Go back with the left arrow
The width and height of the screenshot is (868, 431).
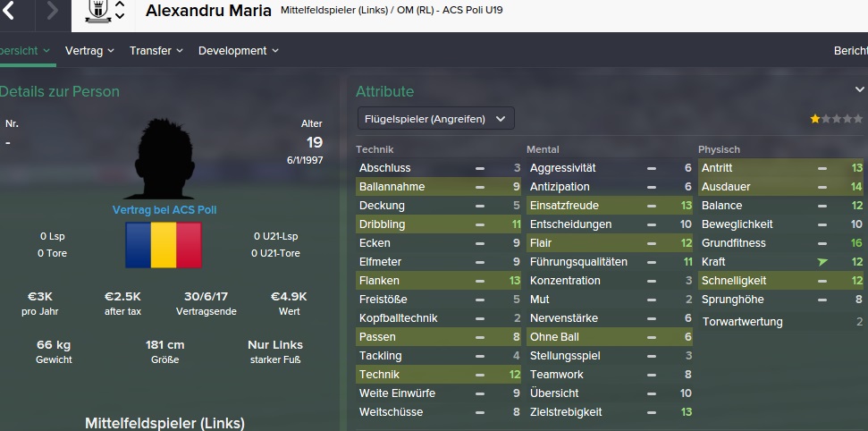[x=9, y=12]
